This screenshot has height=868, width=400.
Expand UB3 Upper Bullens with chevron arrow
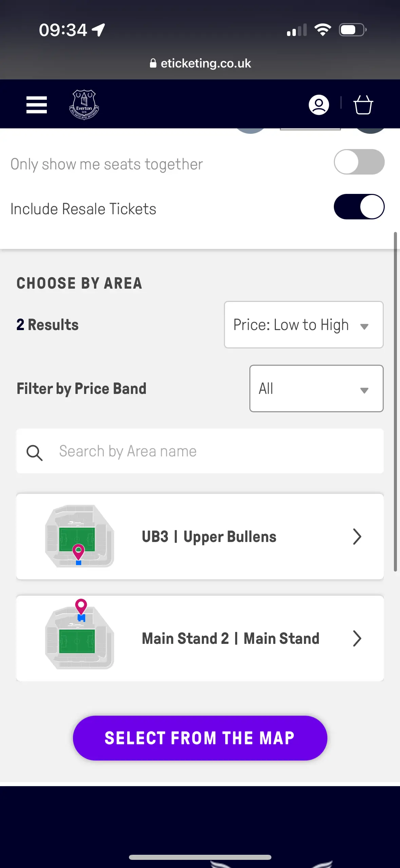click(357, 537)
